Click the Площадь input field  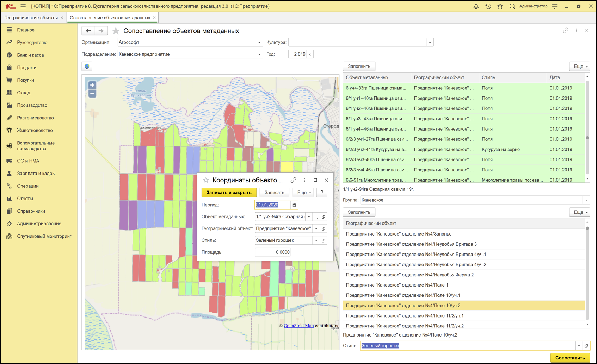tap(273, 252)
